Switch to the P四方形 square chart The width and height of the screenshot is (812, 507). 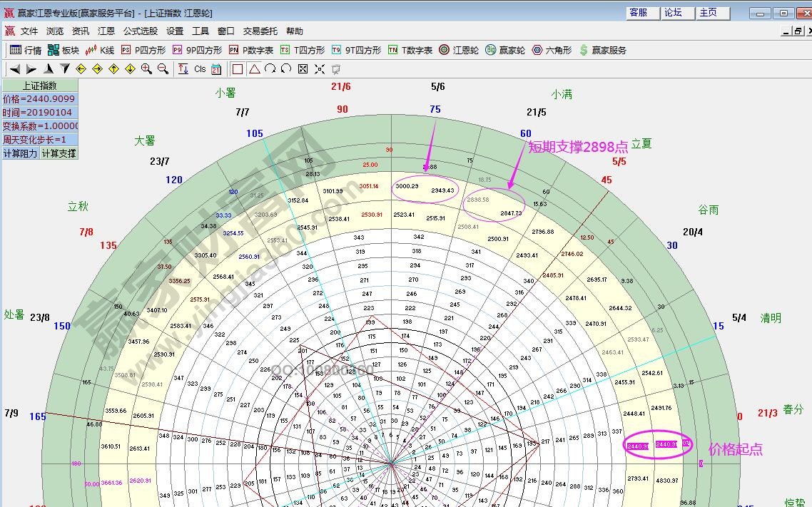point(143,50)
